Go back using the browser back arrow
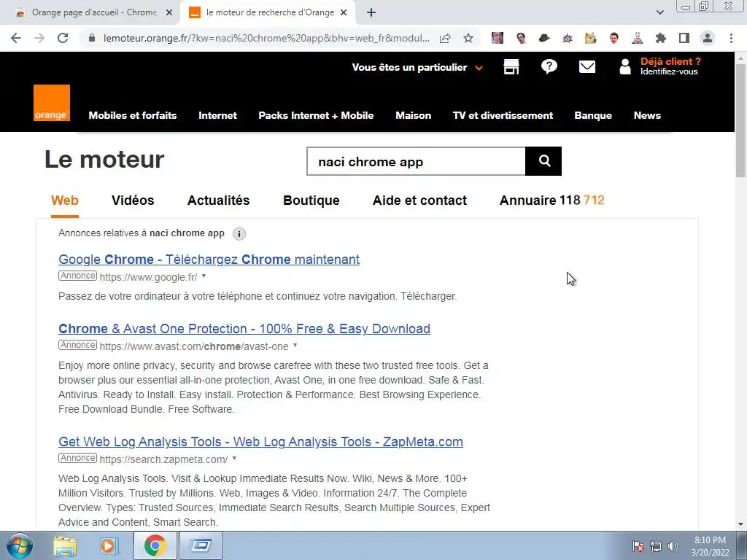747x560 pixels. pyautogui.click(x=16, y=38)
